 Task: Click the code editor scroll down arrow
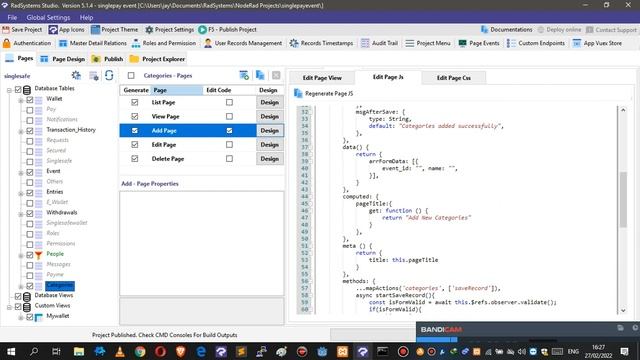tap(623, 310)
